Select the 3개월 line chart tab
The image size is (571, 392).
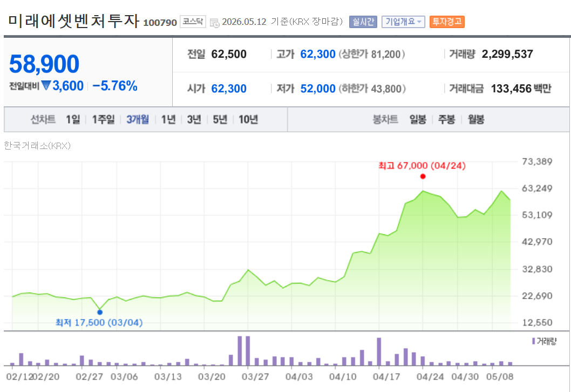[x=138, y=119]
